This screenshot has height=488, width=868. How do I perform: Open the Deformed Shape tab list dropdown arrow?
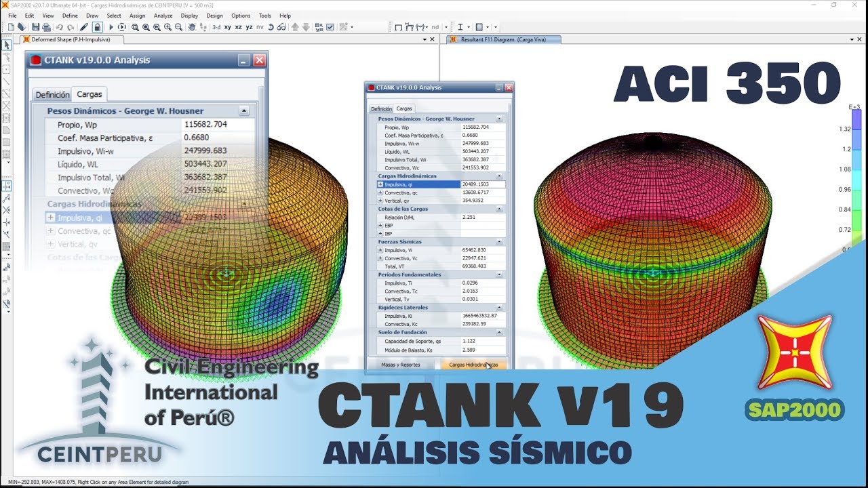click(423, 39)
